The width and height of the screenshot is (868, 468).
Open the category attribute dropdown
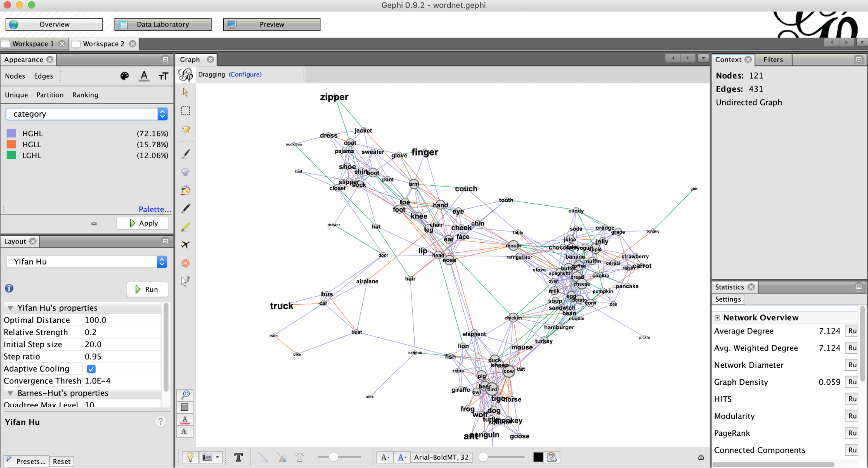pyautogui.click(x=87, y=114)
